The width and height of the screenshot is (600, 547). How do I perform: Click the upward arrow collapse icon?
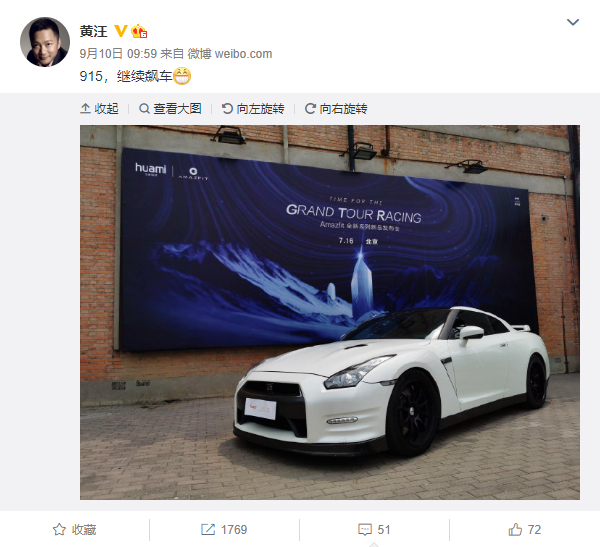click(x=85, y=109)
